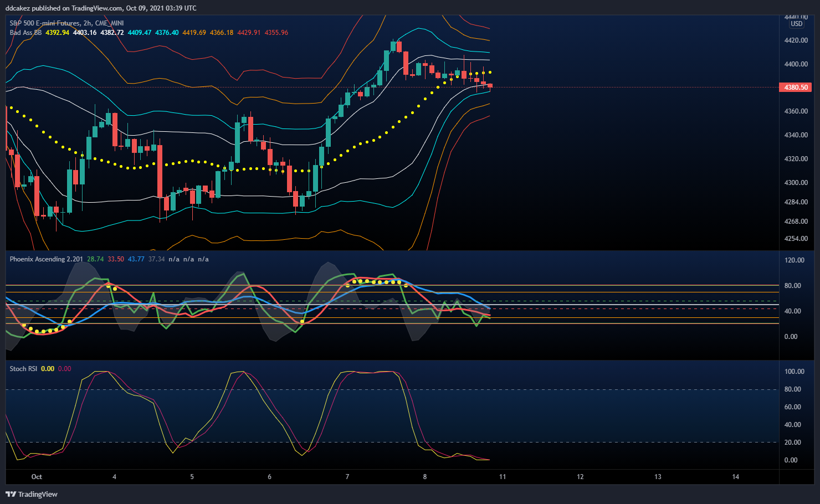
Task: Click the 4340.00 price axis label
Action: click(796, 135)
